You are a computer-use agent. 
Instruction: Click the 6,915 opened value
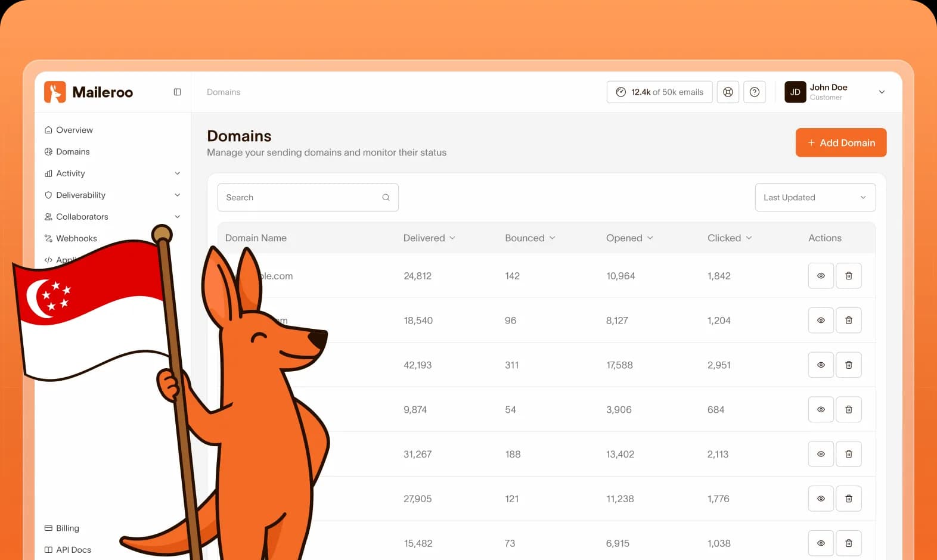[x=618, y=543]
